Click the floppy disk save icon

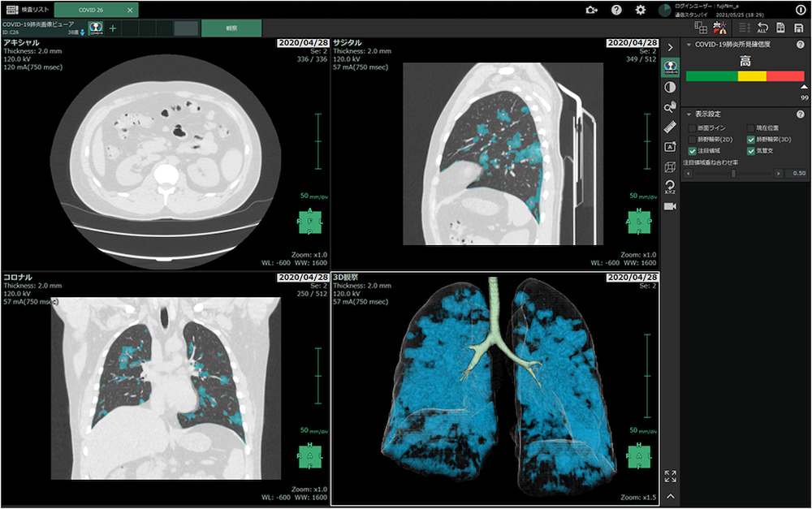pos(799,28)
